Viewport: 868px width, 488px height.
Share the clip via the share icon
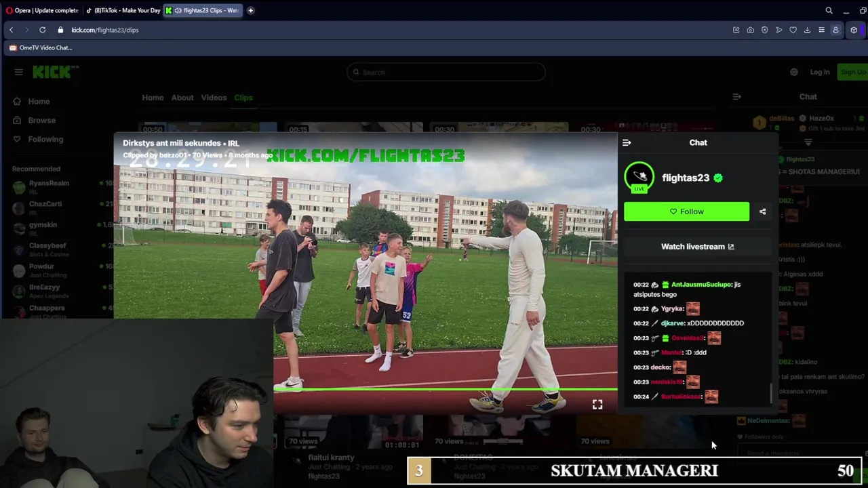tap(762, 211)
